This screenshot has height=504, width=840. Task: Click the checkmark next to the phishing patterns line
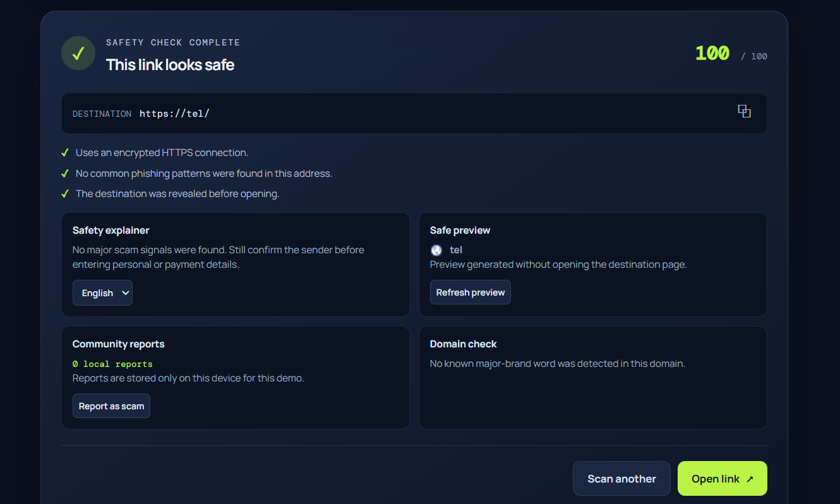pyautogui.click(x=64, y=173)
